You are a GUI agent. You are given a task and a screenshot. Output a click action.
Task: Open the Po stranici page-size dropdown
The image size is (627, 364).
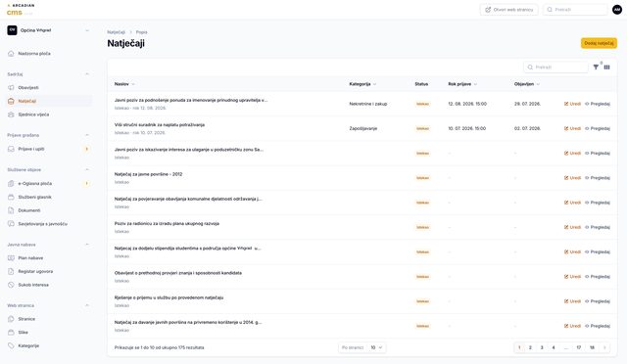(x=376, y=347)
